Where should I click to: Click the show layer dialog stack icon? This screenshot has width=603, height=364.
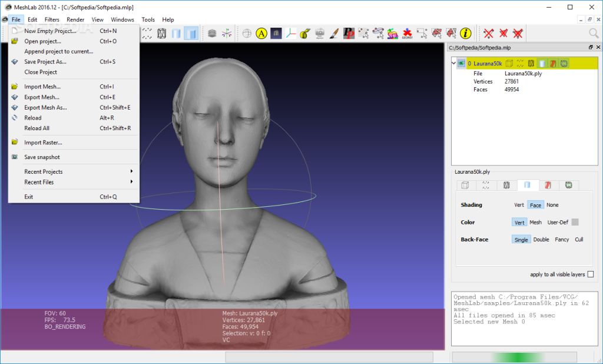coord(212,34)
